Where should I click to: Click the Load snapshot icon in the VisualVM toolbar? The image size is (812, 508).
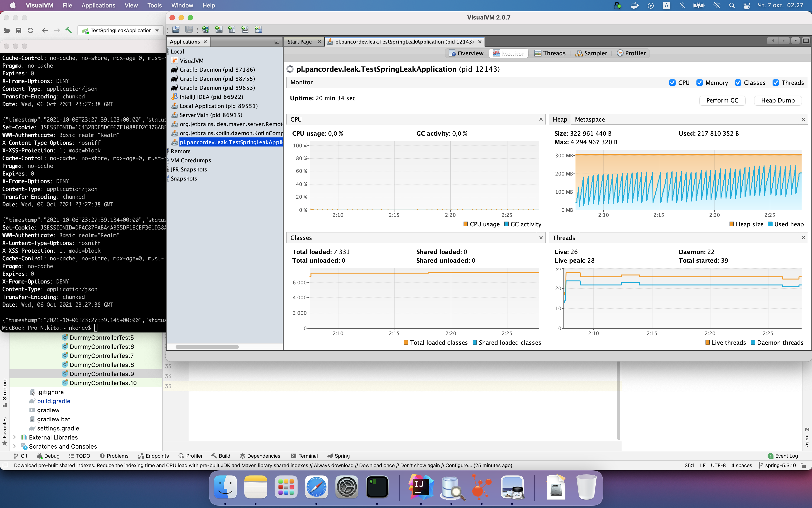click(x=176, y=29)
